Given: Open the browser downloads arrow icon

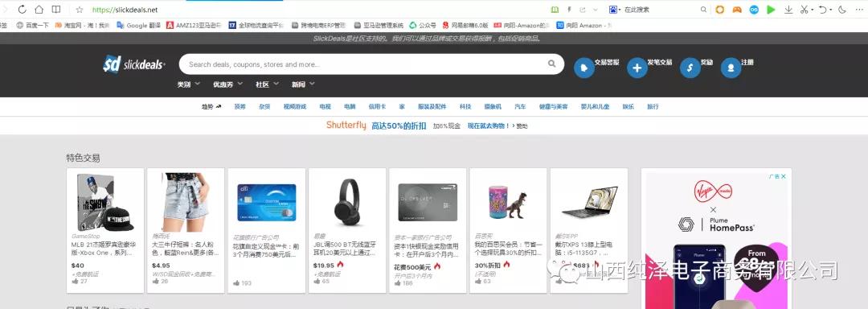Looking at the screenshot, I should [788, 10].
